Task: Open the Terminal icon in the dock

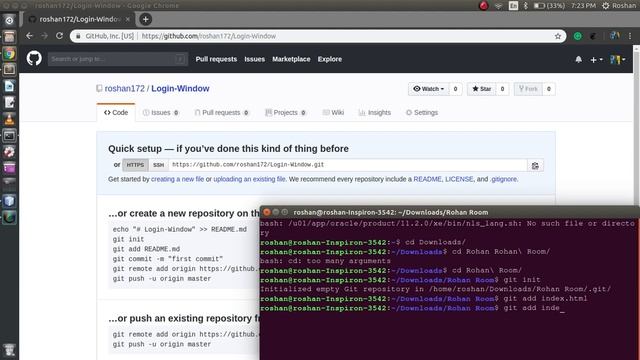Action: [x=9, y=135]
